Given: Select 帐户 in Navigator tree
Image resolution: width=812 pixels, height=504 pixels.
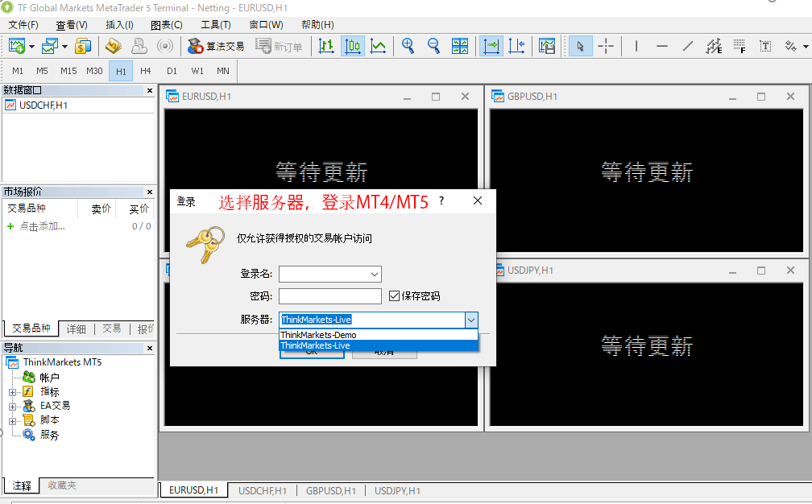Looking at the screenshot, I should tap(50, 378).
